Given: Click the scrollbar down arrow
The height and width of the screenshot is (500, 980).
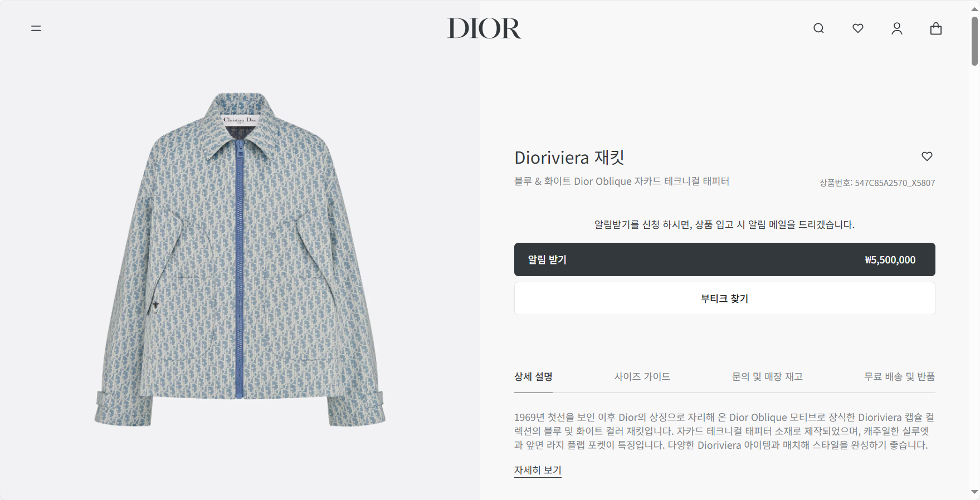Looking at the screenshot, I should point(974,492).
